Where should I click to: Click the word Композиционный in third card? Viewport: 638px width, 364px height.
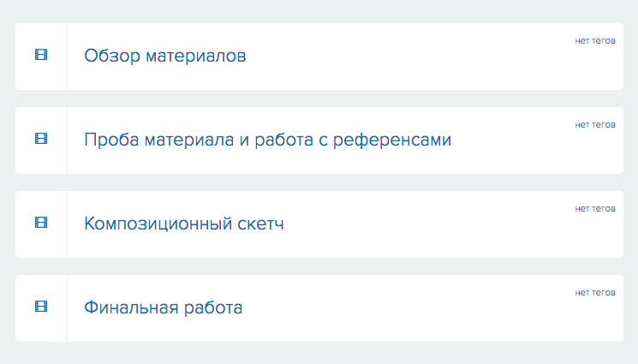tap(158, 224)
